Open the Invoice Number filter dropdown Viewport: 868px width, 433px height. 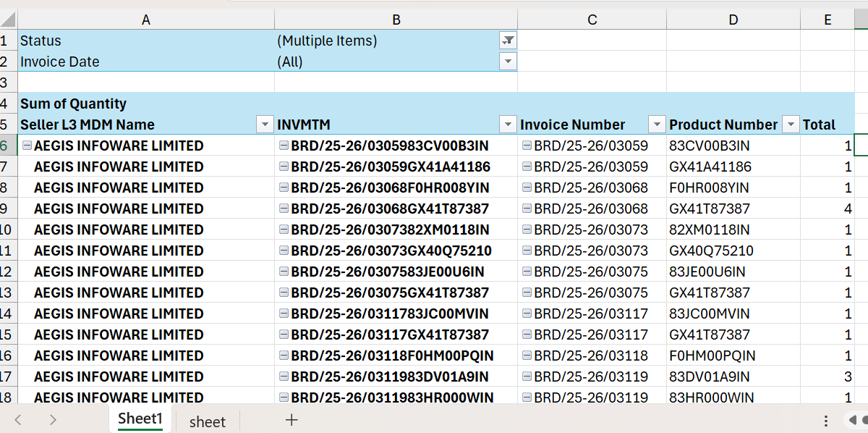(657, 125)
